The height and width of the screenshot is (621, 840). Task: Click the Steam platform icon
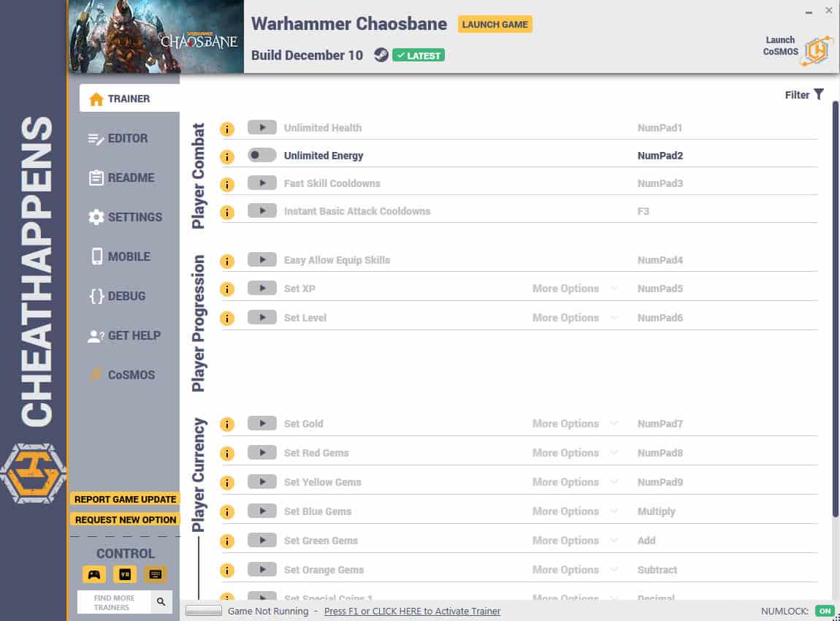[x=381, y=56]
